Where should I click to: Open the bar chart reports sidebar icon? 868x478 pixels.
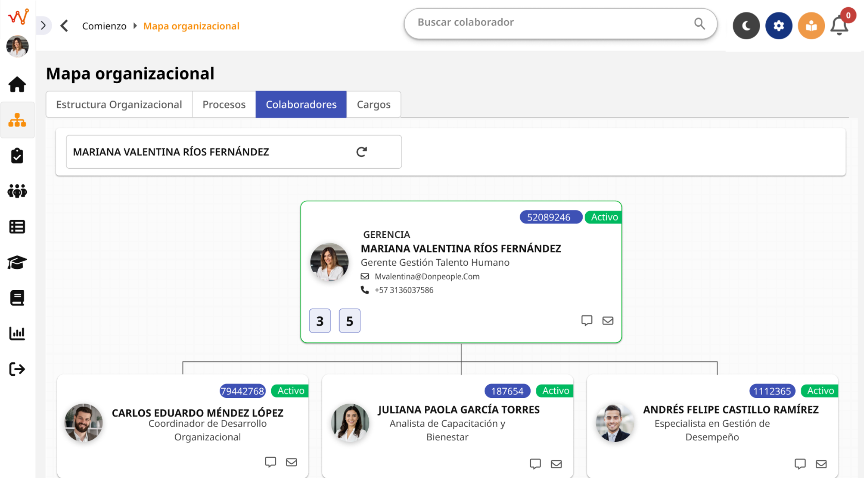tap(17, 333)
